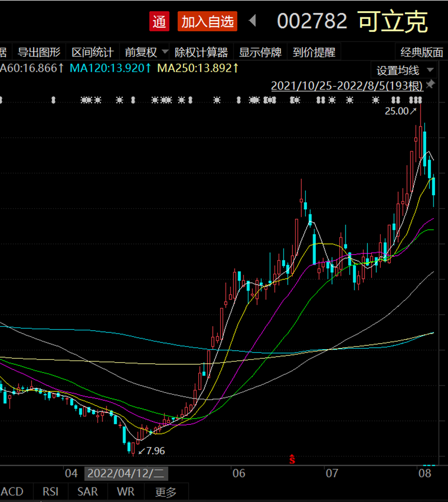
Task: Click the event marker dots above price peak
Action: 414,100
